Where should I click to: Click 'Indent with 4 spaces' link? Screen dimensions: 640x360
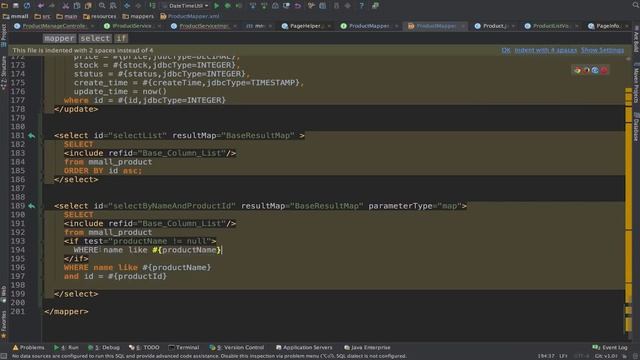(x=546, y=50)
